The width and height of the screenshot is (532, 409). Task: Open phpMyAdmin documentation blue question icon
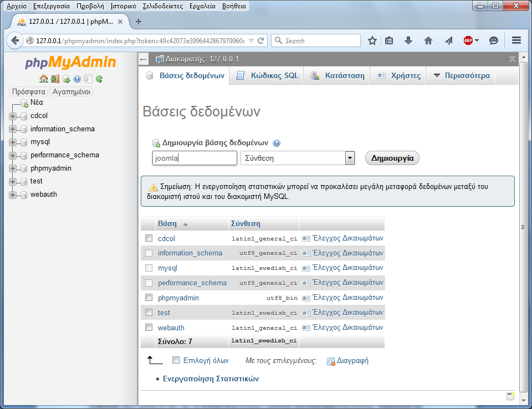coord(77,79)
